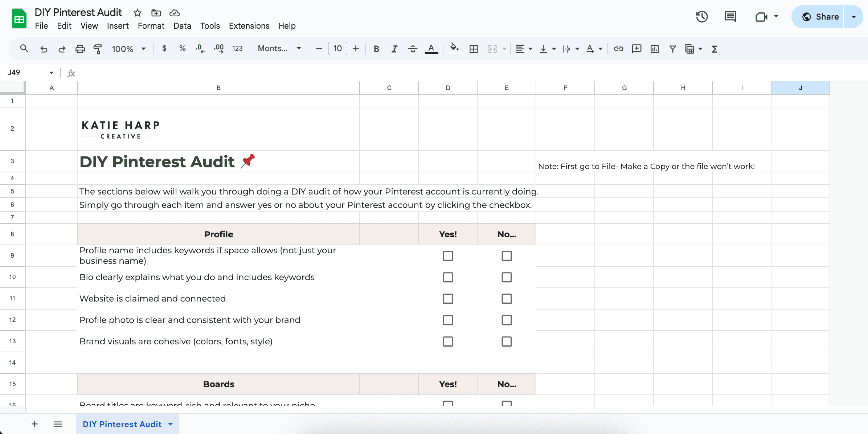
Task: Open the Format menu
Action: (x=151, y=26)
